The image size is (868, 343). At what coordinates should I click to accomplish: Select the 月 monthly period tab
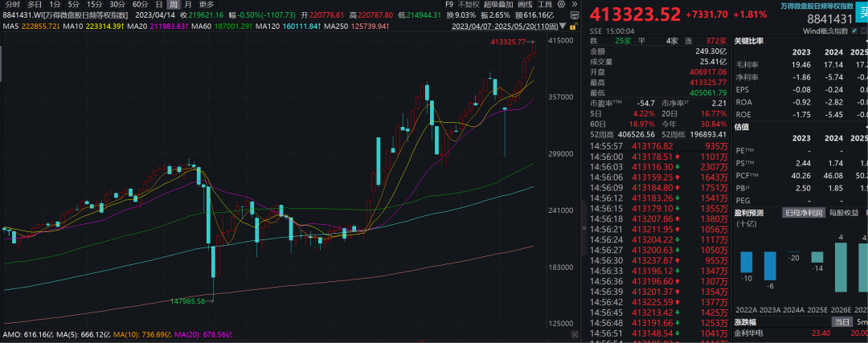[x=188, y=4]
